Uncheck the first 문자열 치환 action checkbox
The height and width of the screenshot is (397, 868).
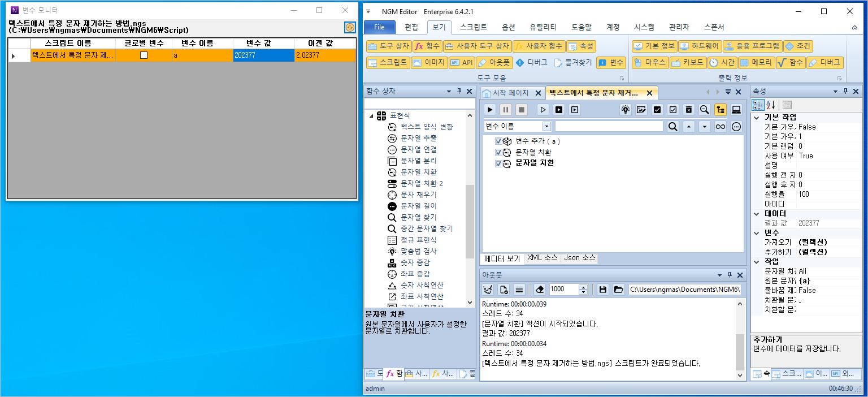point(498,152)
